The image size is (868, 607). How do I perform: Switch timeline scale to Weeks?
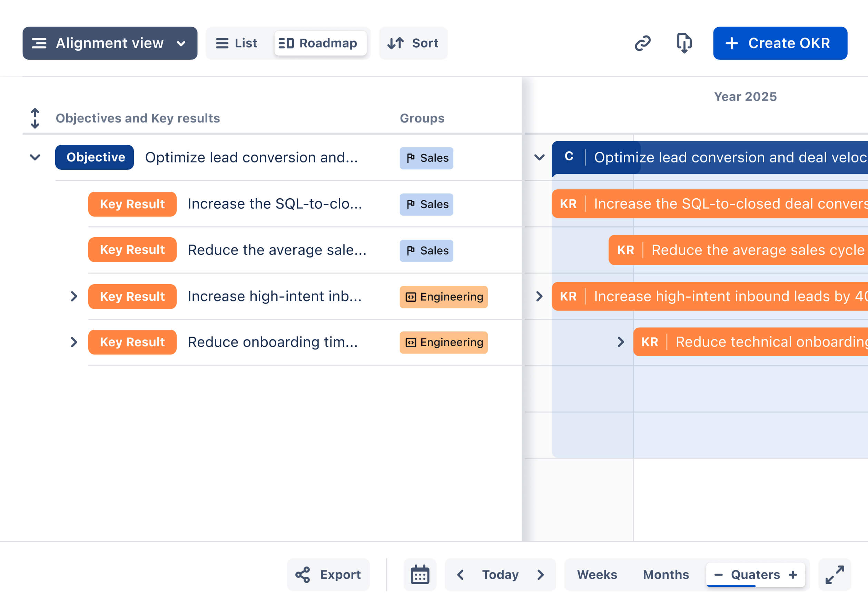[x=597, y=575]
